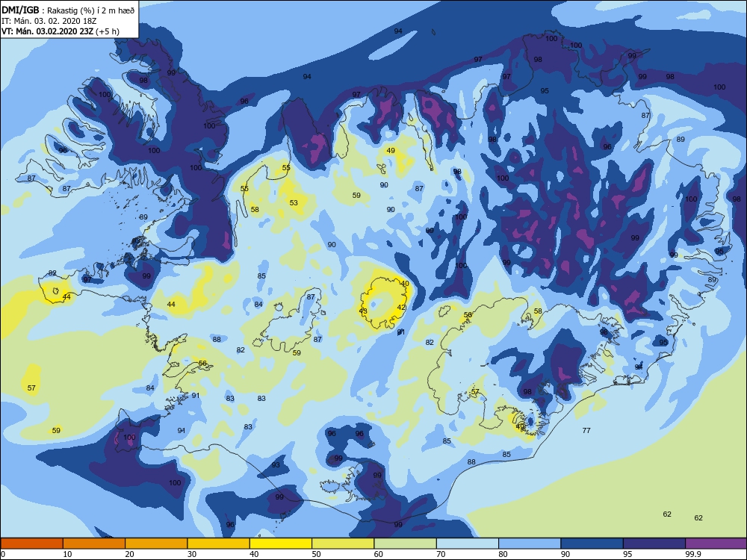The height and width of the screenshot is (560, 747).
Task: Select the 90–95 medium blue legend swatch
Action: (592, 544)
